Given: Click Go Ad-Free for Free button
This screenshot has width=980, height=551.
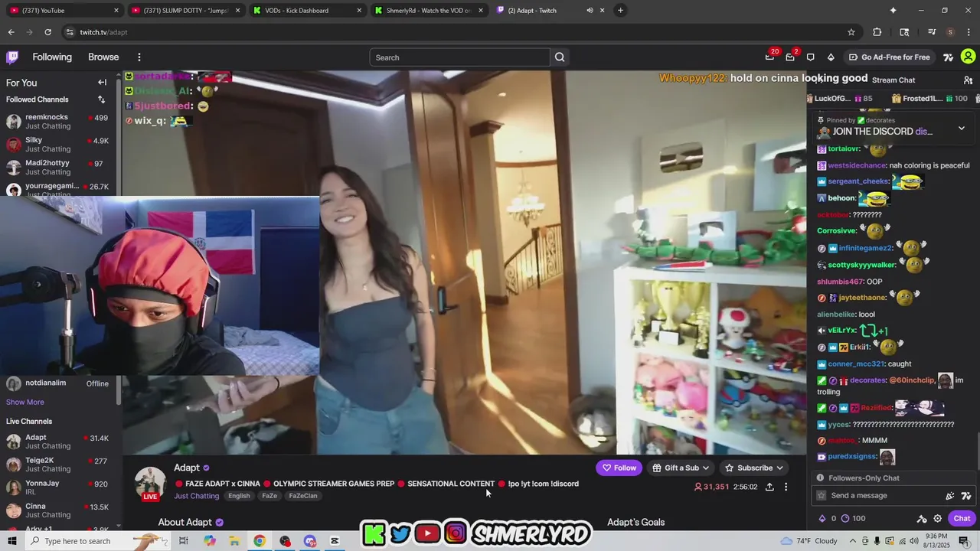Looking at the screenshot, I should point(890,57).
